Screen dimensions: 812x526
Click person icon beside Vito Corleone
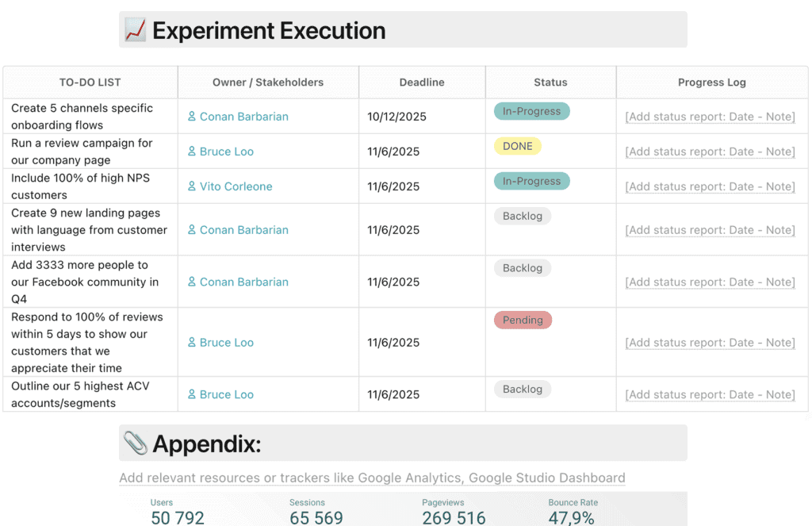[192, 186]
